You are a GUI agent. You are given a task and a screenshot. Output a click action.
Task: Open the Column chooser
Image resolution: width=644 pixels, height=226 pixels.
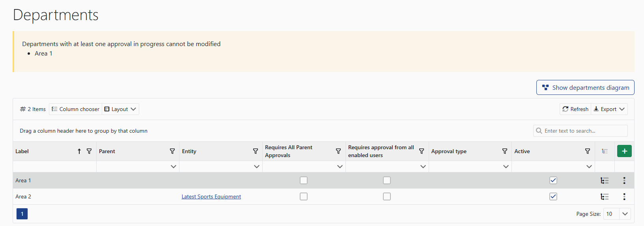click(76, 109)
